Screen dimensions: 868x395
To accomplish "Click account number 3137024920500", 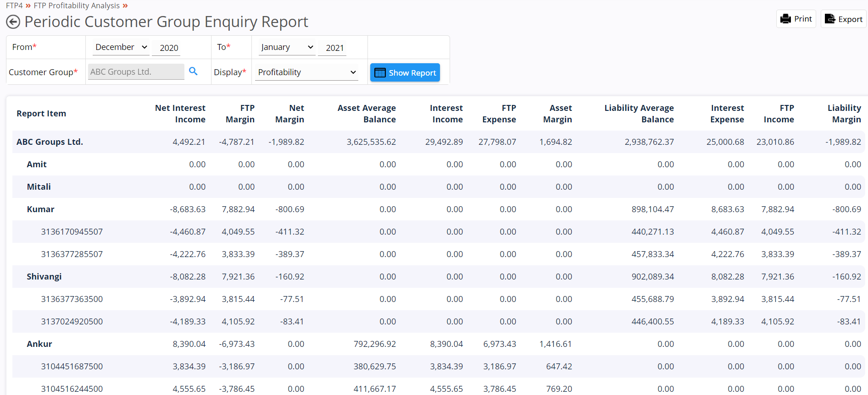I will pyautogui.click(x=72, y=322).
